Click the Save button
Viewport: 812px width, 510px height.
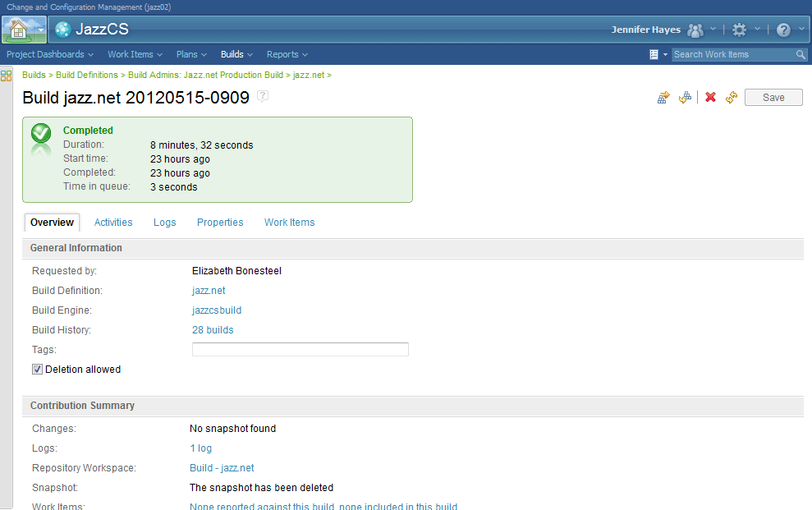tap(773, 98)
